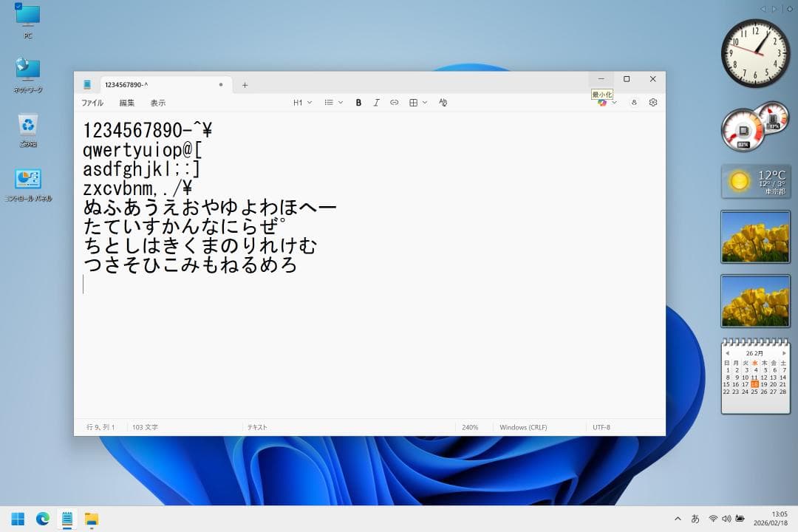The height and width of the screenshot is (532, 798).
Task: Clear formatting with the strikethrough-Ab icon
Action: (x=442, y=102)
